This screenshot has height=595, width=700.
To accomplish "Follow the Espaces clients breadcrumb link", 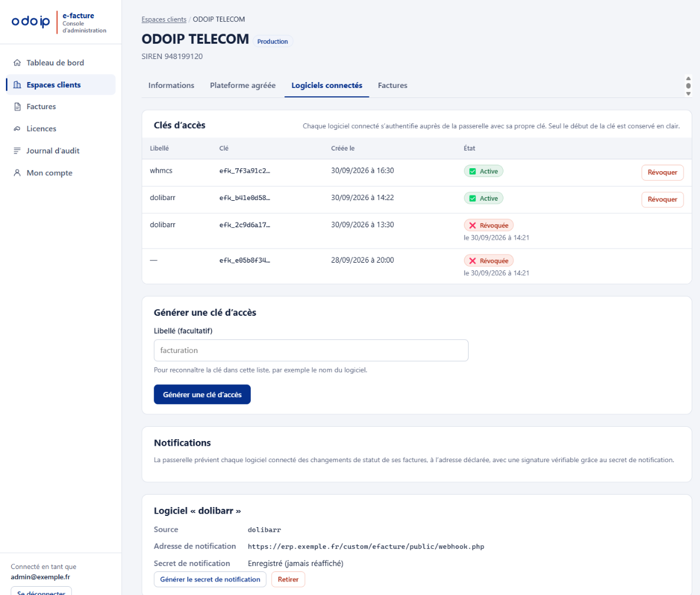I will (x=164, y=19).
